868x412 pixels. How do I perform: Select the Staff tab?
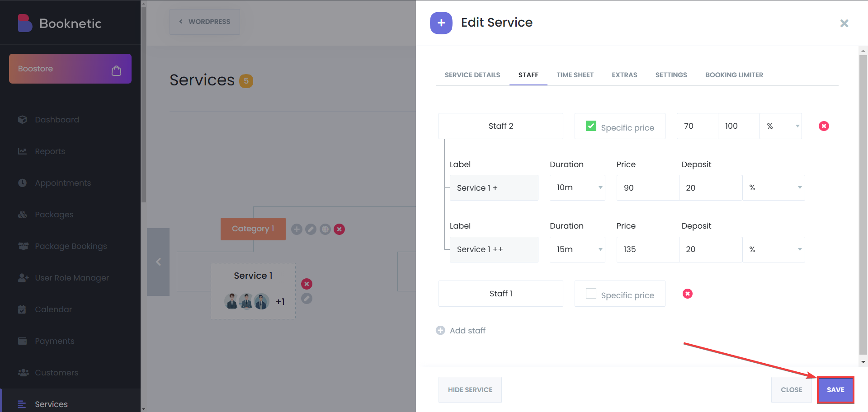(x=528, y=75)
